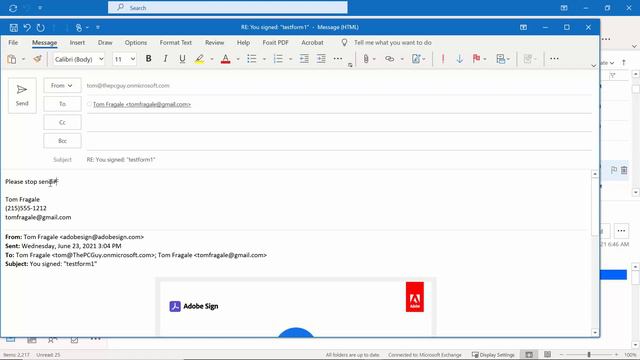Click the Tell me what you want search box

[393, 42]
